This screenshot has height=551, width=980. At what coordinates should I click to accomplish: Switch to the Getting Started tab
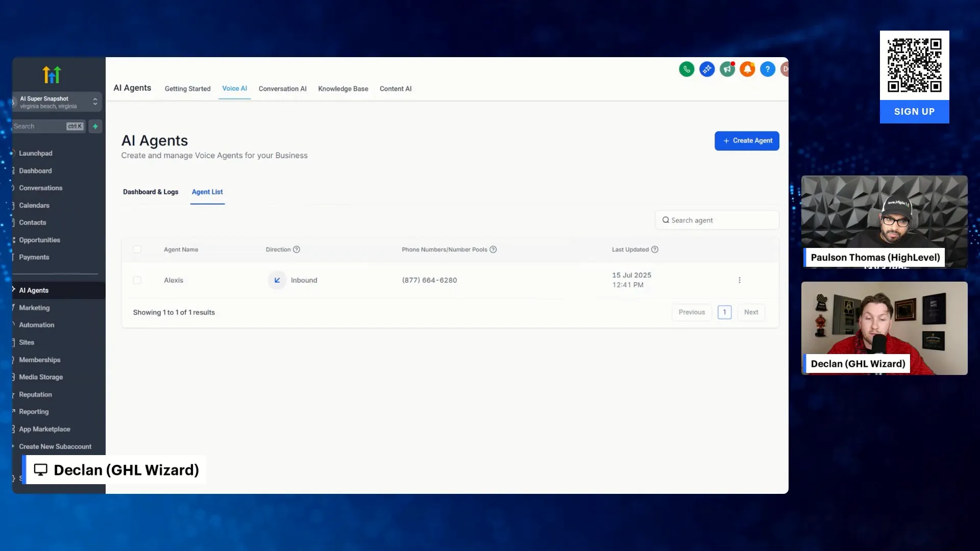(x=187, y=89)
